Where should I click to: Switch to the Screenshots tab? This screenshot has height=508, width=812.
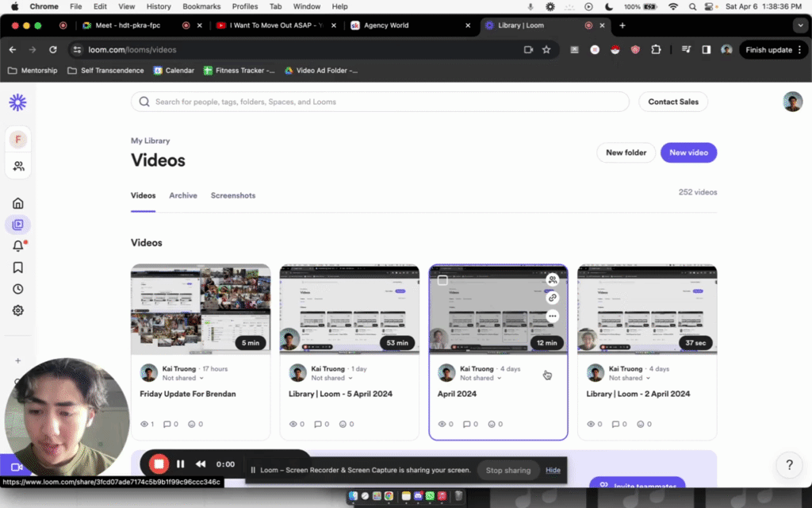click(x=233, y=195)
